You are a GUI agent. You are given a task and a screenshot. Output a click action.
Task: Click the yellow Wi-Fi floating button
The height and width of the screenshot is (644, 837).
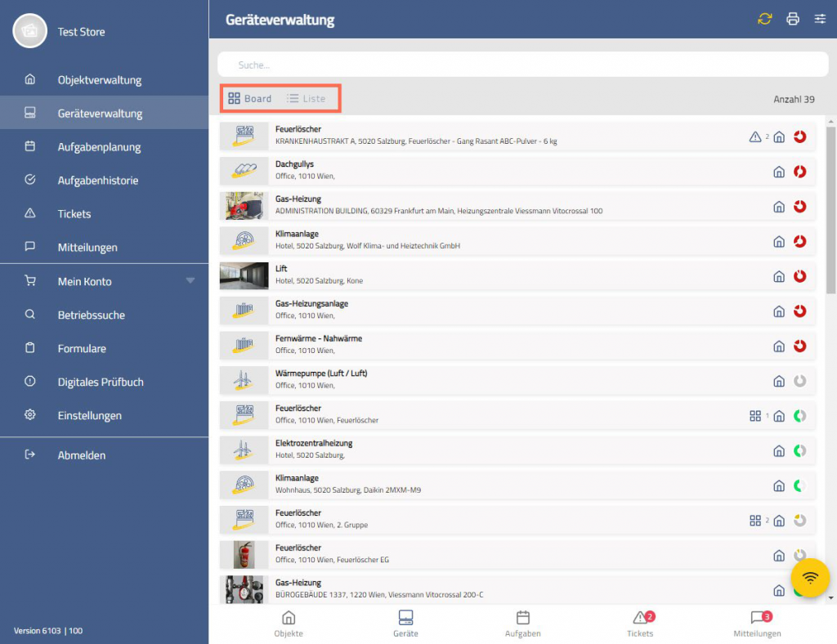pyautogui.click(x=810, y=579)
